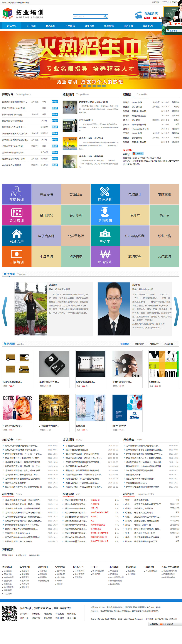The image size is (182, 644).
Task: Open the 雨伞广告传单 XINGBAO thumbnail
Action: tap(127, 408)
